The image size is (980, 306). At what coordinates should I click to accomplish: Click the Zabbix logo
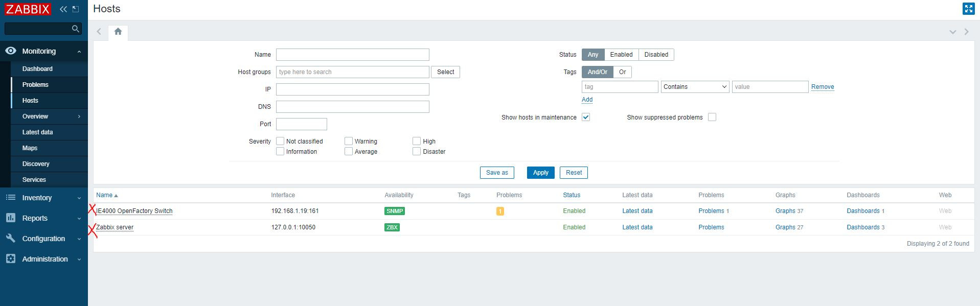pos(28,9)
